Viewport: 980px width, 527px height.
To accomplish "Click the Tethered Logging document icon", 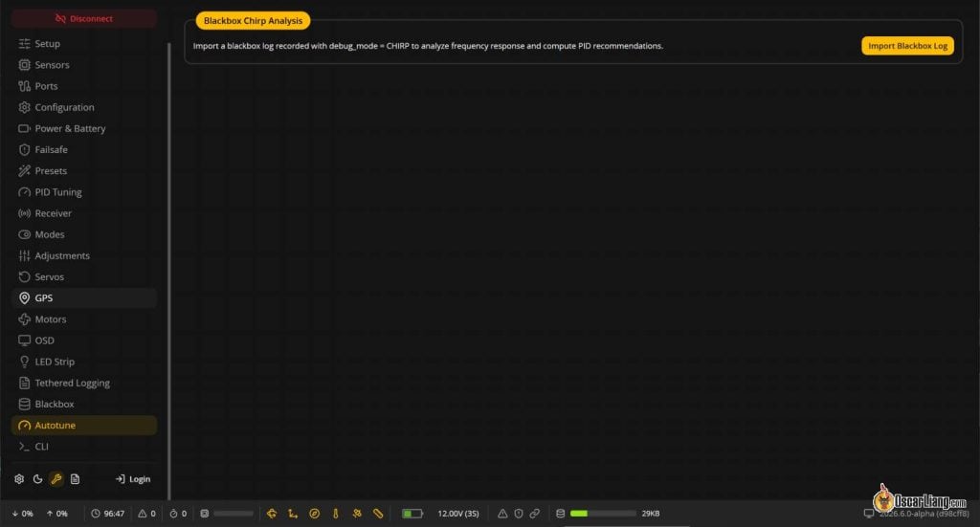I will 24,384.
